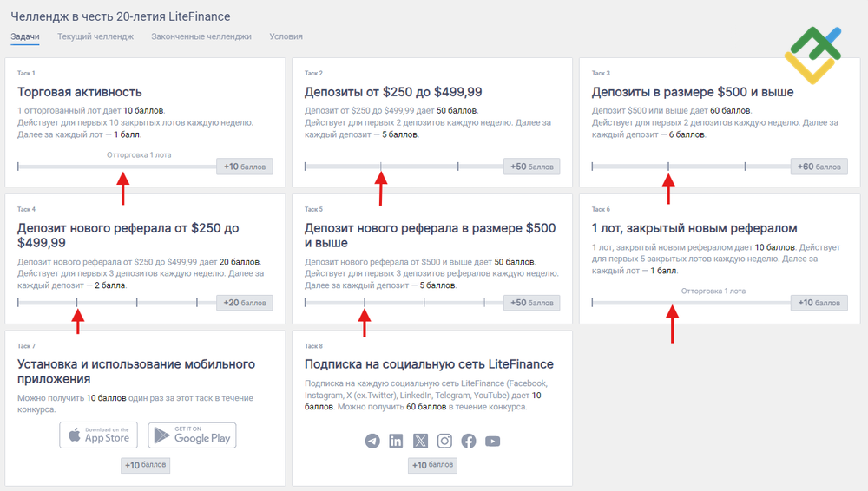Click +50 баллов button in Таск 5
The width and height of the screenshot is (868, 491).
click(x=532, y=303)
